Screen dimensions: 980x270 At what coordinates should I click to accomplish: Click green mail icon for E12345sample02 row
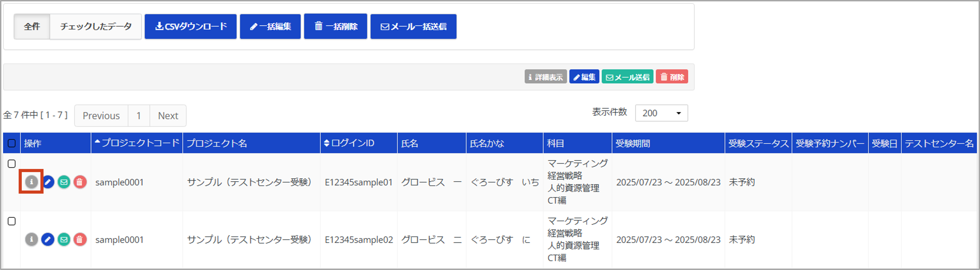pos(64,239)
